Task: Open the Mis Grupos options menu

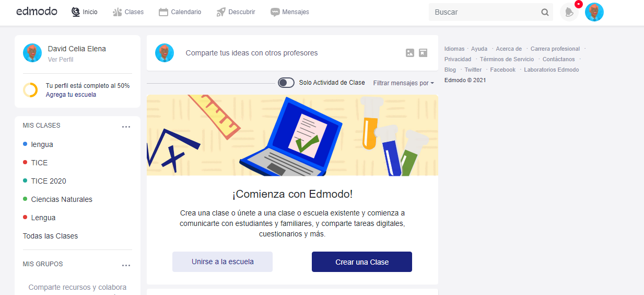Action: [x=126, y=265]
